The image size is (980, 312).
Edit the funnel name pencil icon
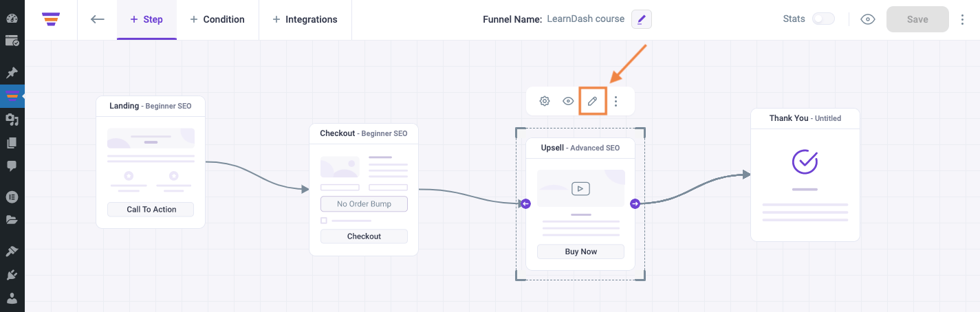(x=641, y=19)
